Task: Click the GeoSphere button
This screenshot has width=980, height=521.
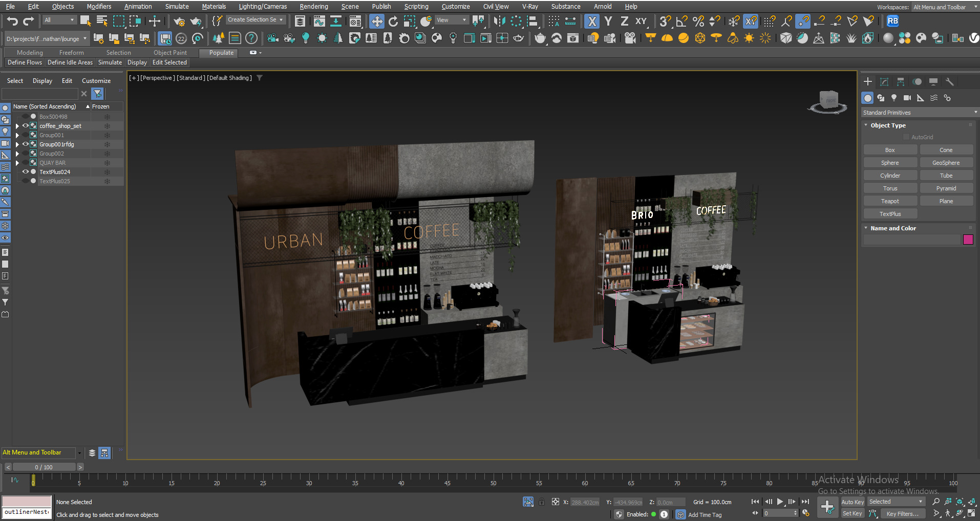Action: [946, 163]
